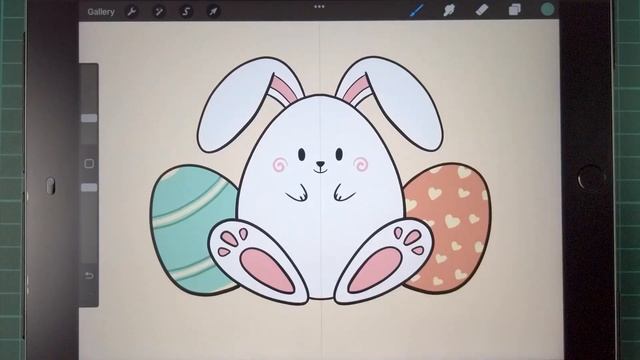Viewport: 640px width, 360px height.
Task: Select the Transform arrow tool
Action: pos(213,11)
